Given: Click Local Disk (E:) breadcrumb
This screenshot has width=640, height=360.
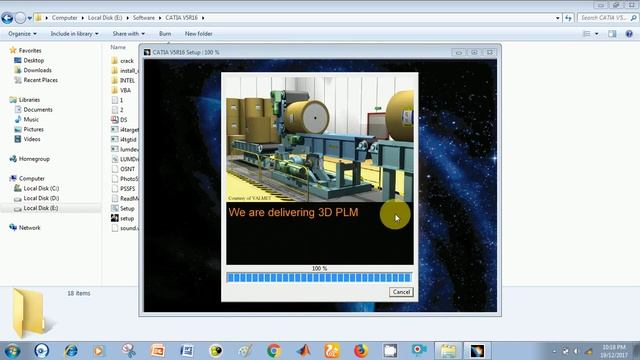Looking at the screenshot, I should 105,18.
